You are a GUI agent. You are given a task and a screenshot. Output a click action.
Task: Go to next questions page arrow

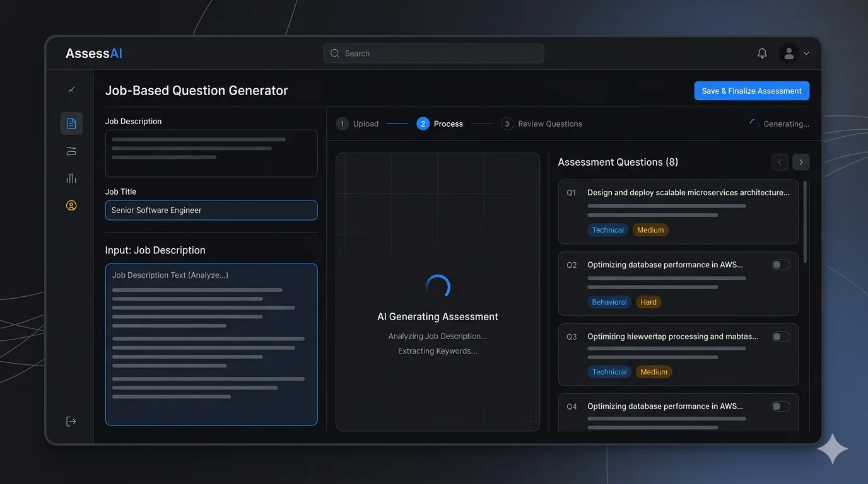[x=801, y=162]
